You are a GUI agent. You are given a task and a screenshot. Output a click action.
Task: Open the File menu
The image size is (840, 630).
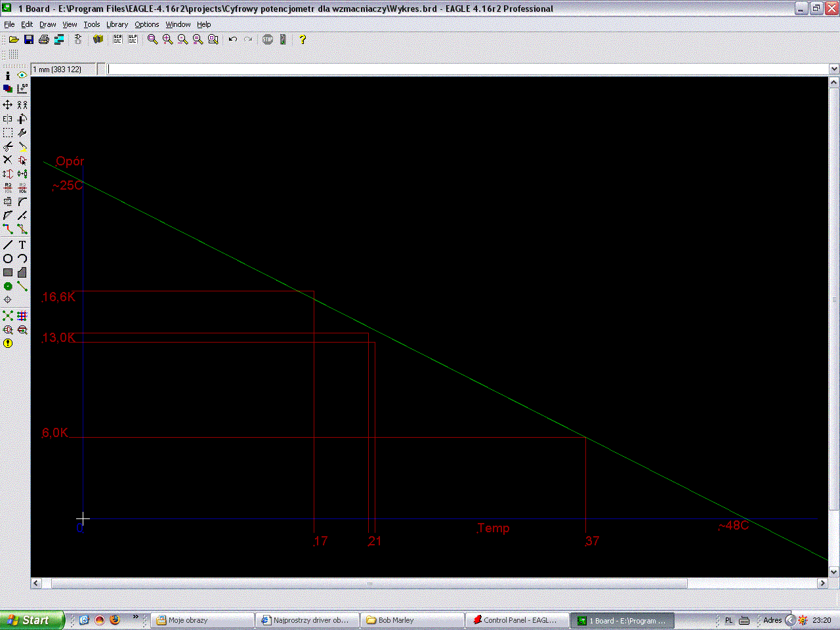point(9,24)
